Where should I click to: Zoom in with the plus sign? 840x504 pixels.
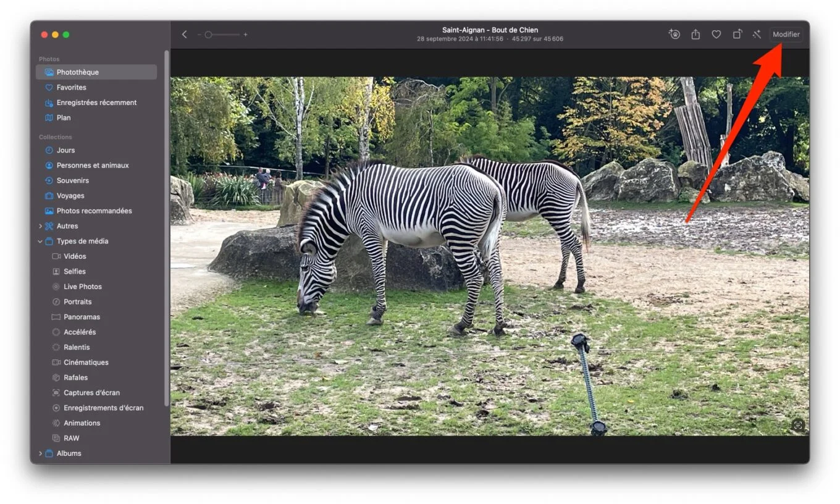point(245,35)
